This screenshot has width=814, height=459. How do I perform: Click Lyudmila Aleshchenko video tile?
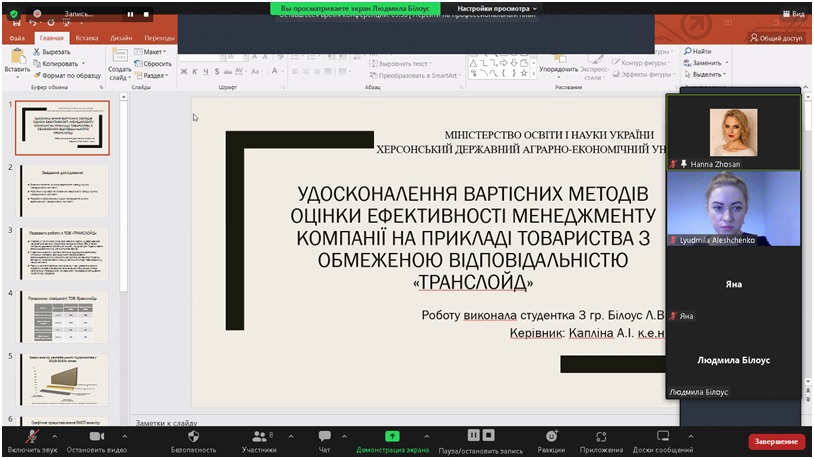[733, 209]
